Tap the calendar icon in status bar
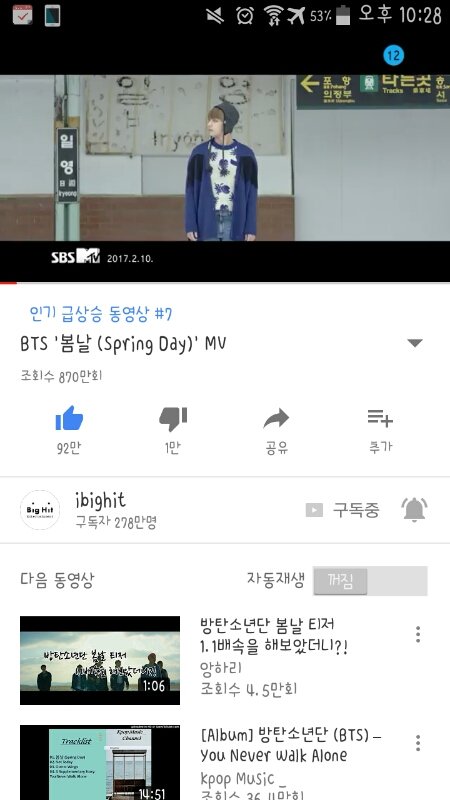The width and height of the screenshot is (450, 800). coord(22,15)
